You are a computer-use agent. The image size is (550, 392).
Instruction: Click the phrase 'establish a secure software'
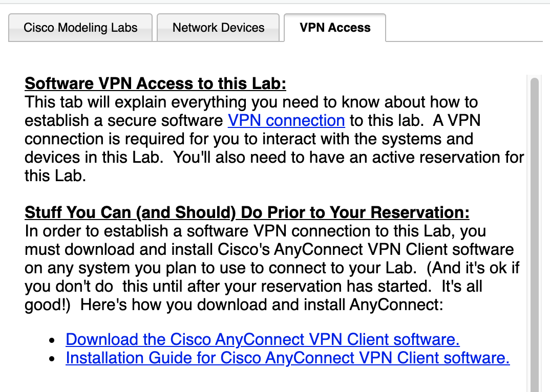124,121
